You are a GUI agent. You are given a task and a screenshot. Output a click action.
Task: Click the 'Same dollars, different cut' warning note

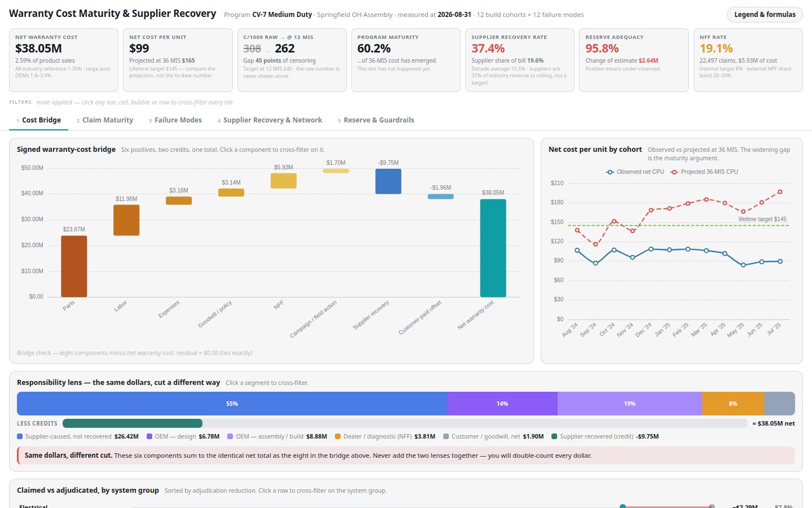pos(406,456)
